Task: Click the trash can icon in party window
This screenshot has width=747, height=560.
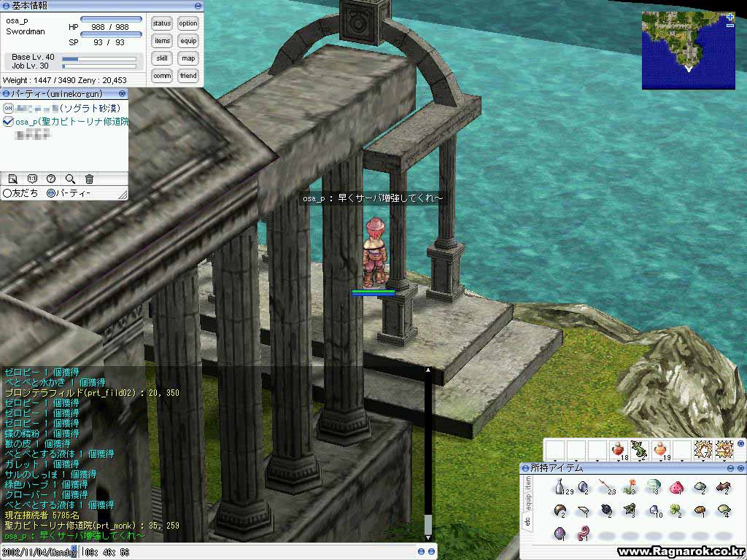Action: 89,179
